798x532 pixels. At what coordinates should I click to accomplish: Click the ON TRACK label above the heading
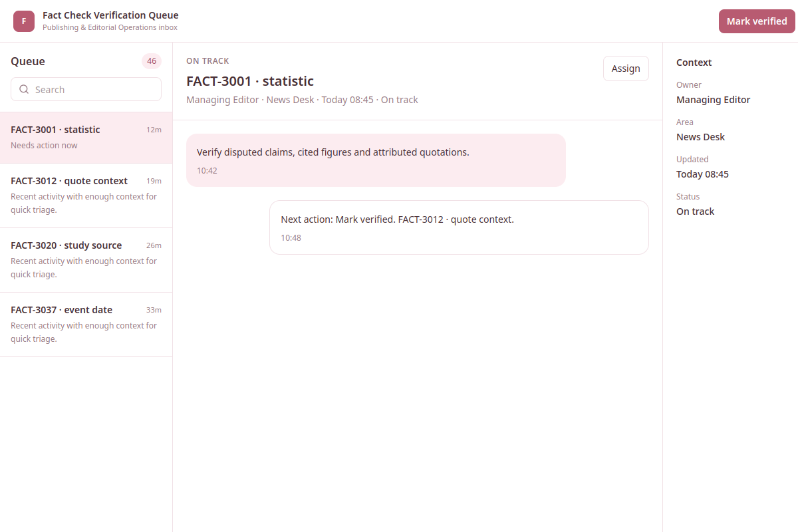coord(207,61)
